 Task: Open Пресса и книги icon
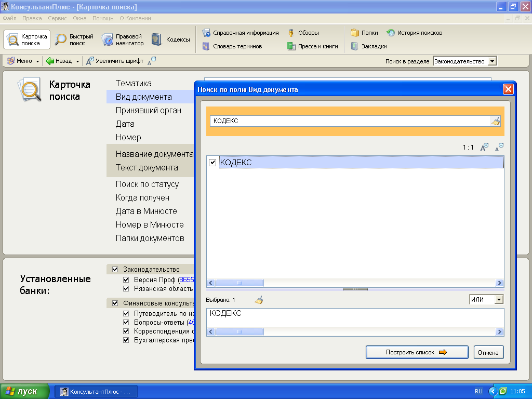[x=291, y=46]
